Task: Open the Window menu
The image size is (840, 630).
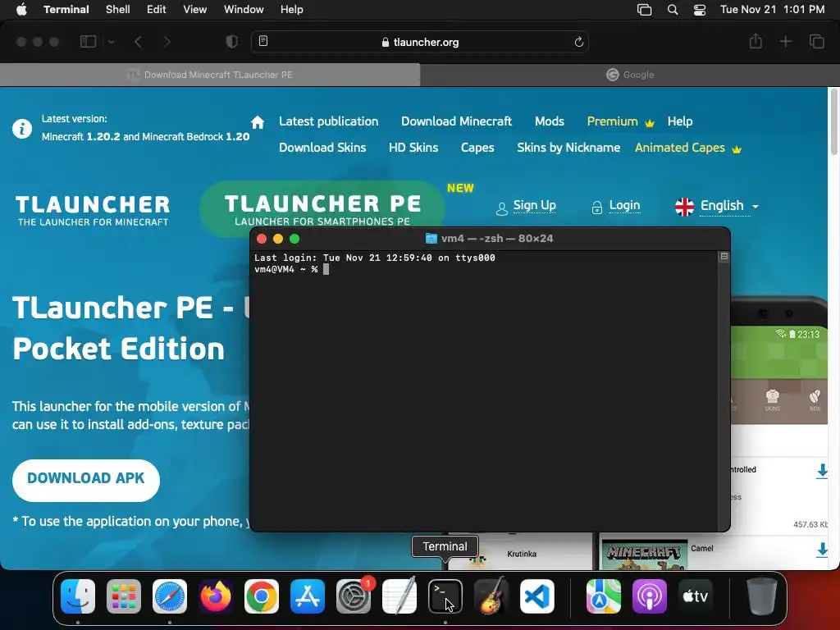Action: [244, 10]
